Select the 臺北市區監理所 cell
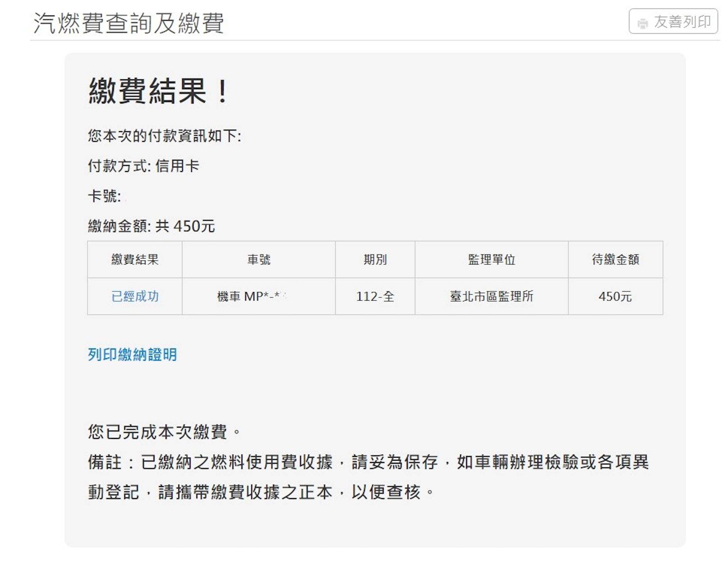The height and width of the screenshot is (561, 728). [x=492, y=296]
